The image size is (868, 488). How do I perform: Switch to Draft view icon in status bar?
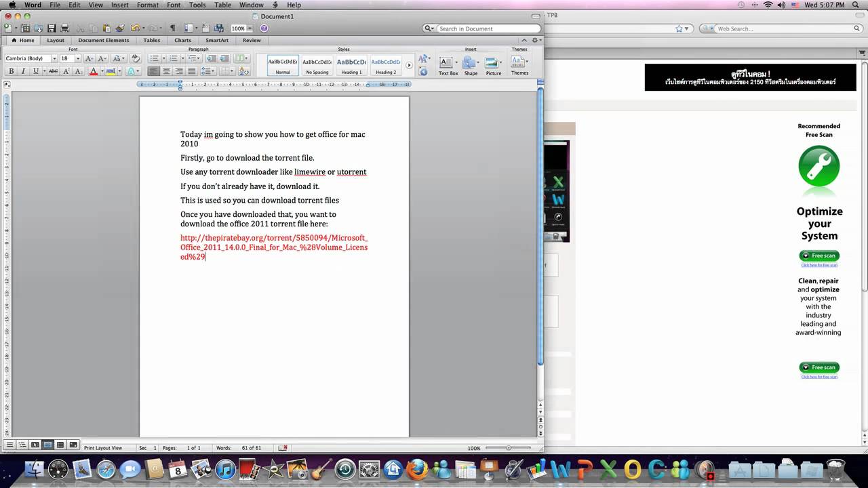9,445
